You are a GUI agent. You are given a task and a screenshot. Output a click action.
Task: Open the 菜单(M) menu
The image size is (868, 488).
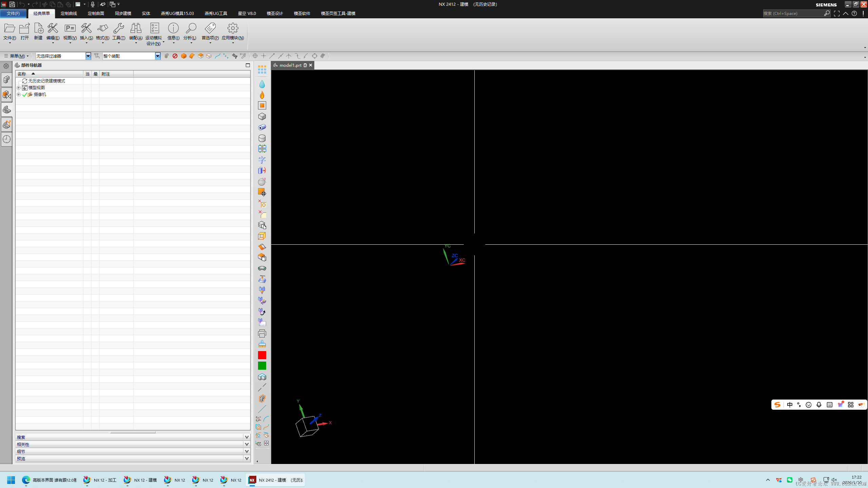[16, 56]
